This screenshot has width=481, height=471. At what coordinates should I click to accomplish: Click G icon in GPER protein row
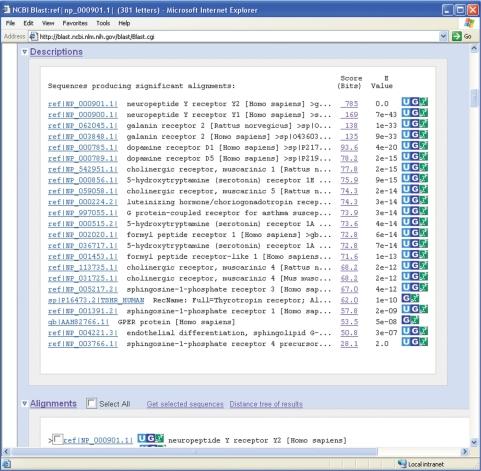click(406, 320)
